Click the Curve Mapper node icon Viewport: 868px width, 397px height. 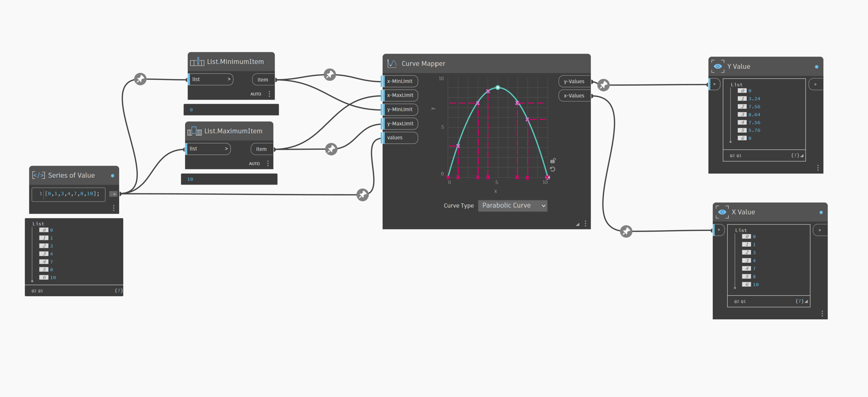click(x=392, y=63)
